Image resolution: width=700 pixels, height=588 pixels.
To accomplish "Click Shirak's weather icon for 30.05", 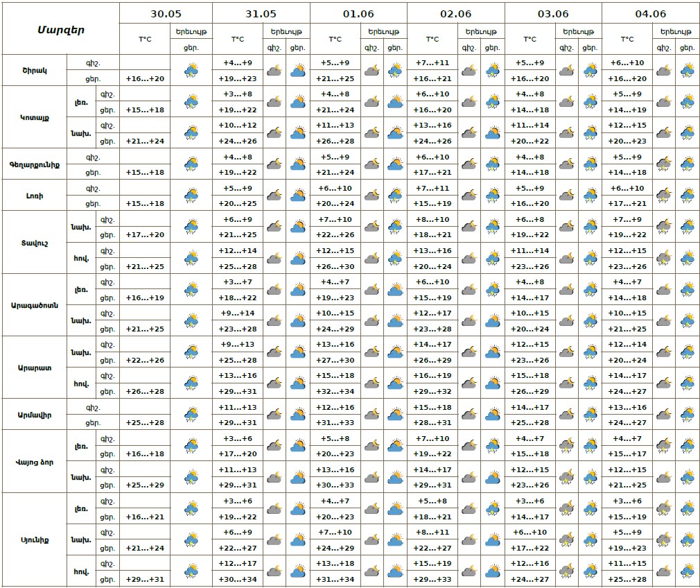I will click(x=191, y=70).
